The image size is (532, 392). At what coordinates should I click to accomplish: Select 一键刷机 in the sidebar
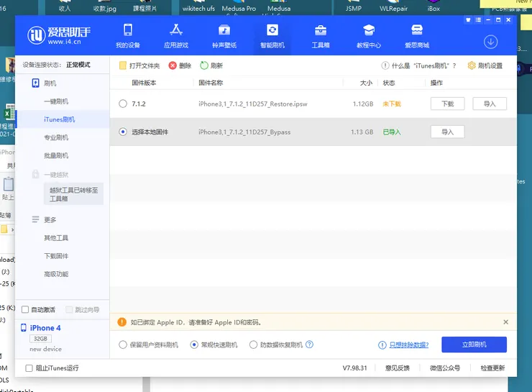tap(56, 101)
